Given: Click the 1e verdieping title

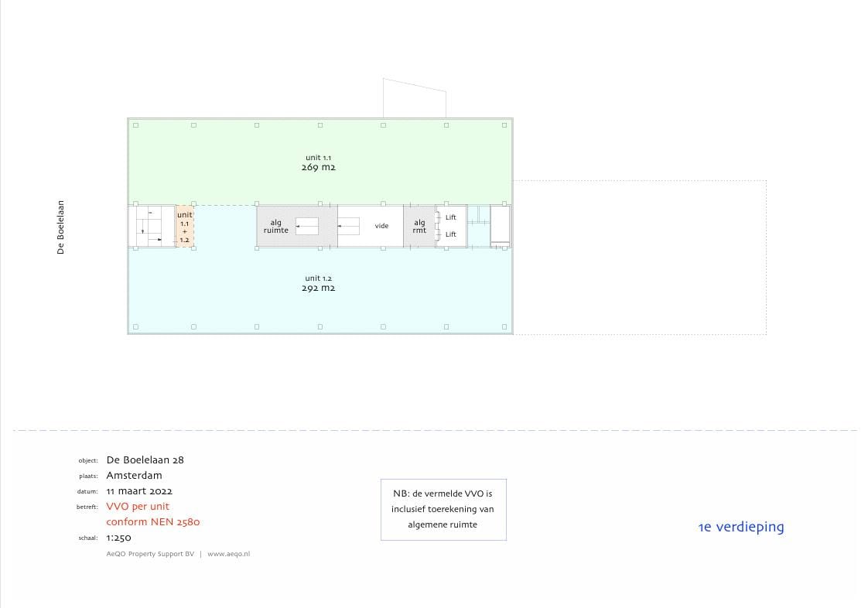Looking at the screenshot, I should point(740,527).
